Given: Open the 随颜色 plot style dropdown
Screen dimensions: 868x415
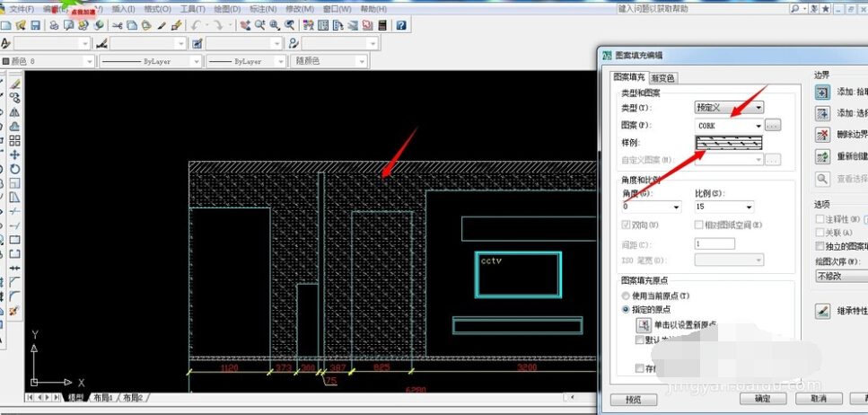Looking at the screenshot, I should pyautogui.click(x=329, y=61).
